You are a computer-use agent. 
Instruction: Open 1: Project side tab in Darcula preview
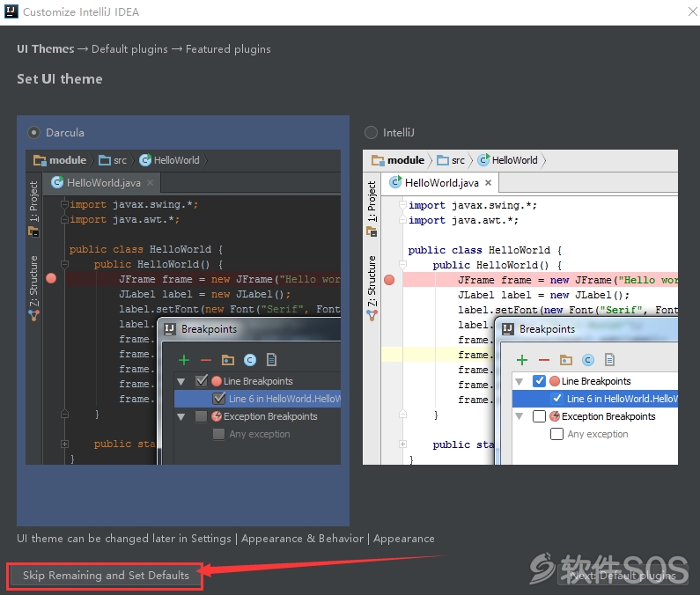(34, 202)
